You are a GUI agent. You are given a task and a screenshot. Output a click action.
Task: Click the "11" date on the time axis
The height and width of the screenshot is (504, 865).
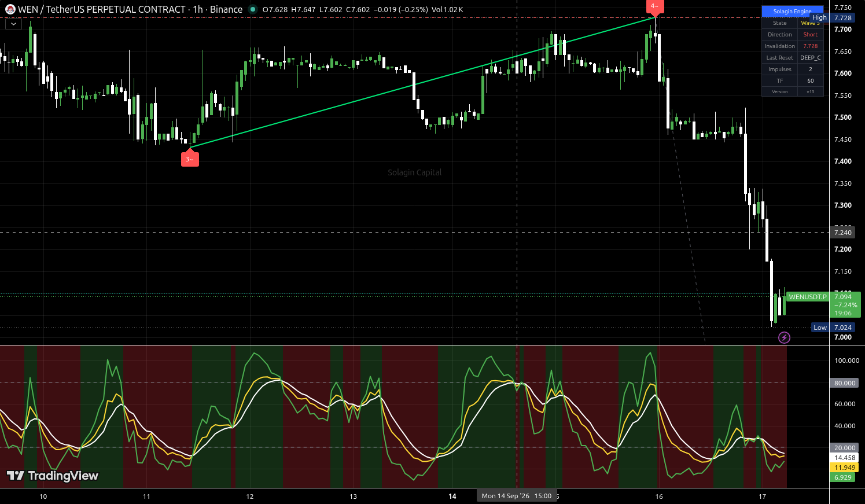[146, 496]
